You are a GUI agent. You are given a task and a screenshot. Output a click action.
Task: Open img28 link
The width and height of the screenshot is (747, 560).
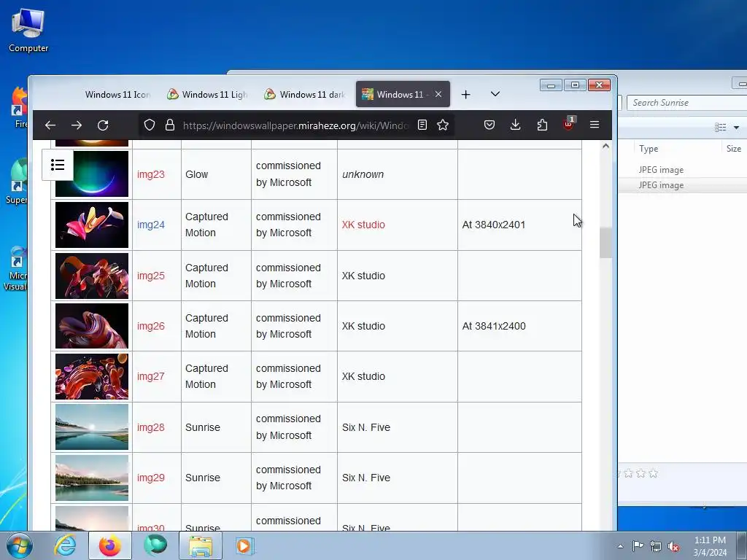150,427
